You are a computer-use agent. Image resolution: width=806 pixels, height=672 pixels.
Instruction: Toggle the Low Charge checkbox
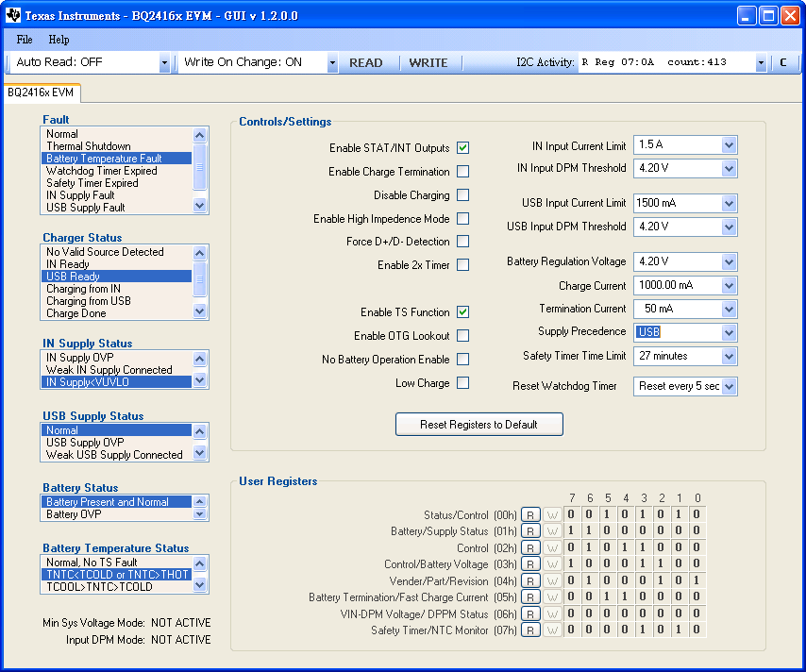462,382
